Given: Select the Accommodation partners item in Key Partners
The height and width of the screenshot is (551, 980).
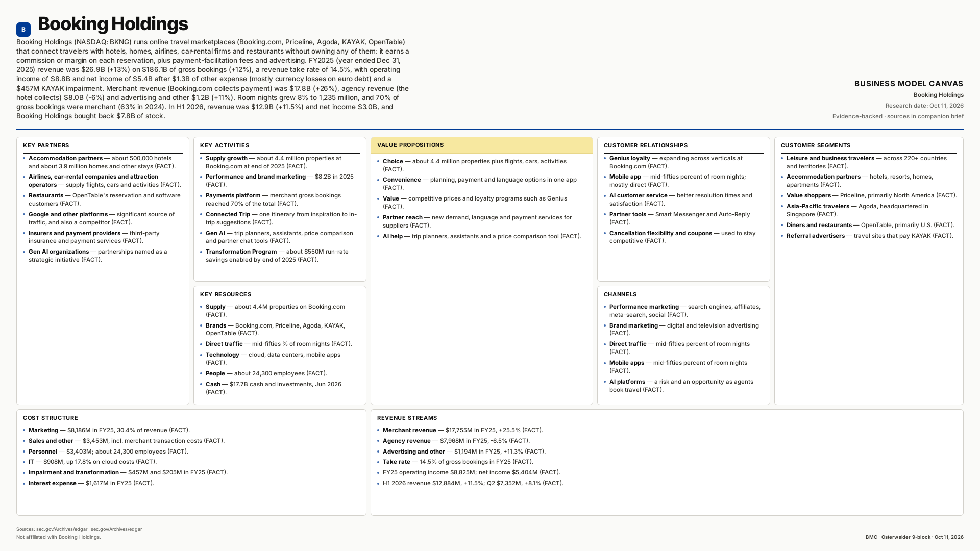Looking at the screenshot, I should pyautogui.click(x=102, y=162).
